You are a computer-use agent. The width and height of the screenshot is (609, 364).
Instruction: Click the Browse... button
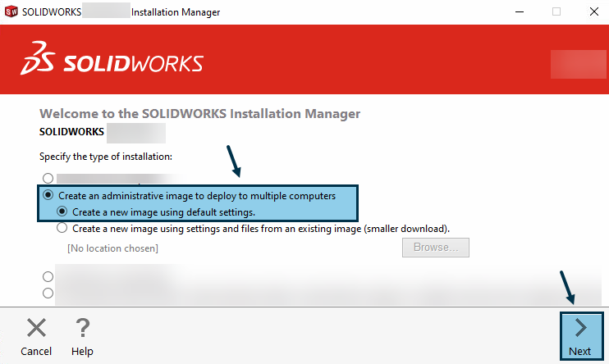coord(435,248)
